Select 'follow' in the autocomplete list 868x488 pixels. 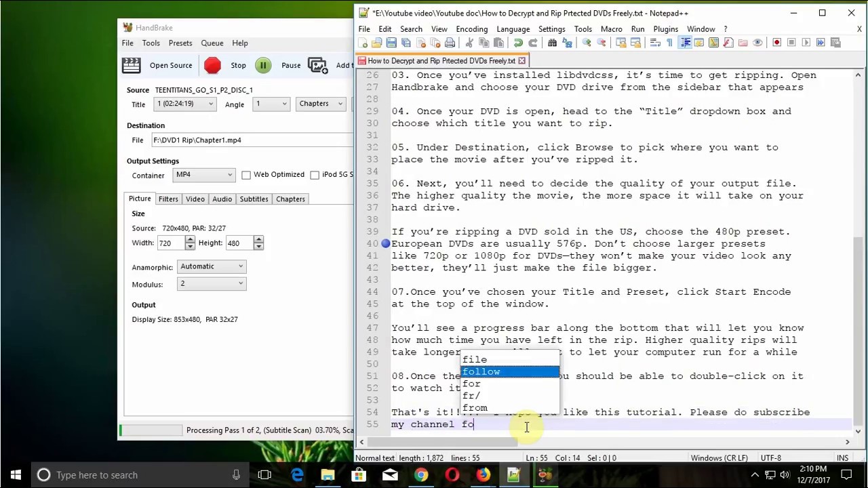[x=509, y=371]
